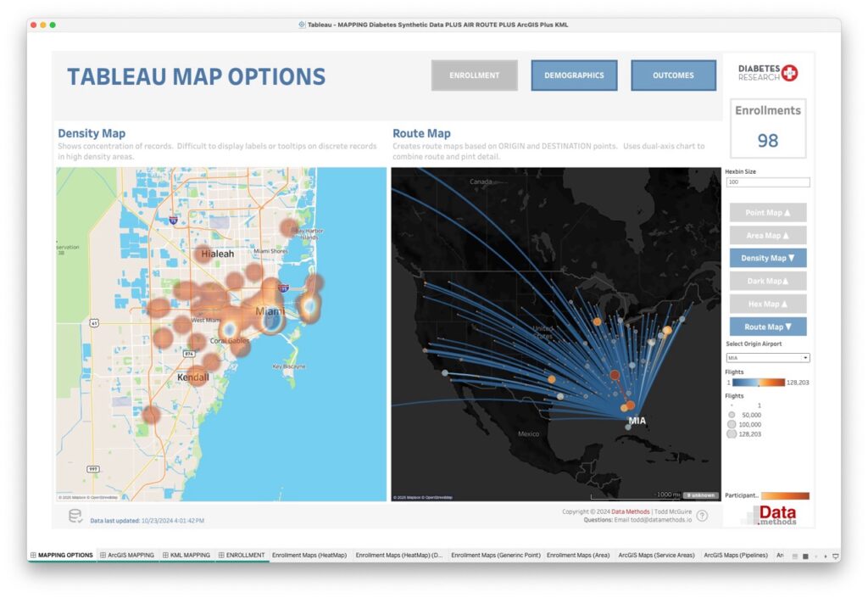This screenshot has width=868, height=598.
Task: Click the Interstate 95 highway shield on density map
Action: click(172, 220)
